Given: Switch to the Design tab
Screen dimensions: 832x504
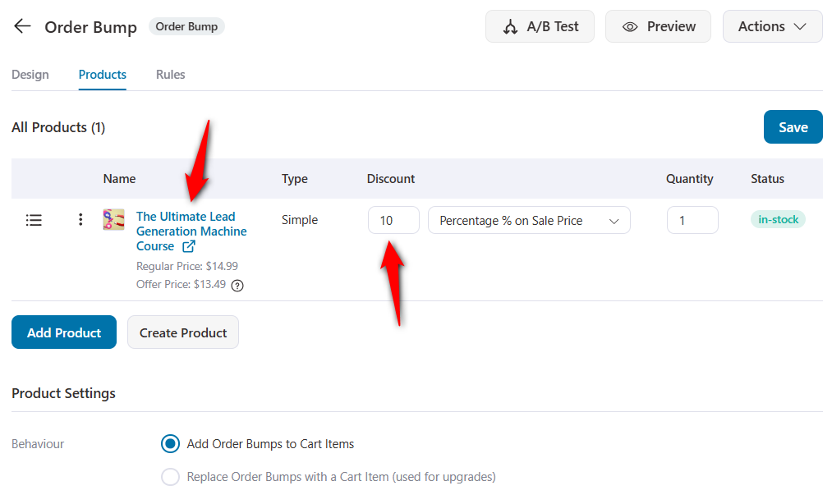Looking at the screenshot, I should (x=30, y=75).
